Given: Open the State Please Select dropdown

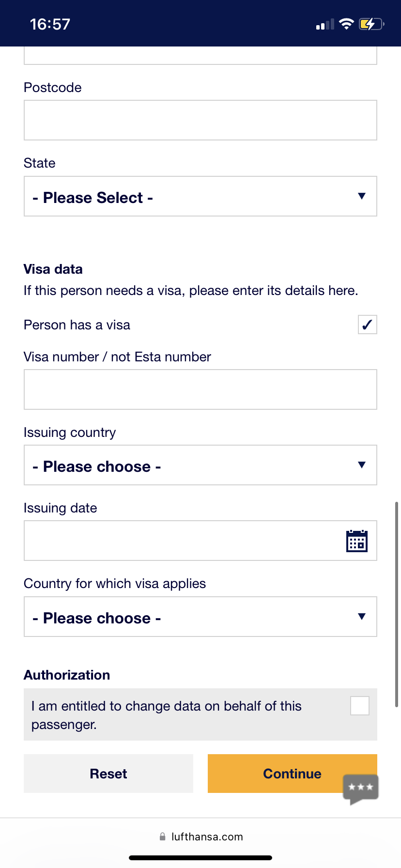Looking at the screenshot, I should (200, 196).
